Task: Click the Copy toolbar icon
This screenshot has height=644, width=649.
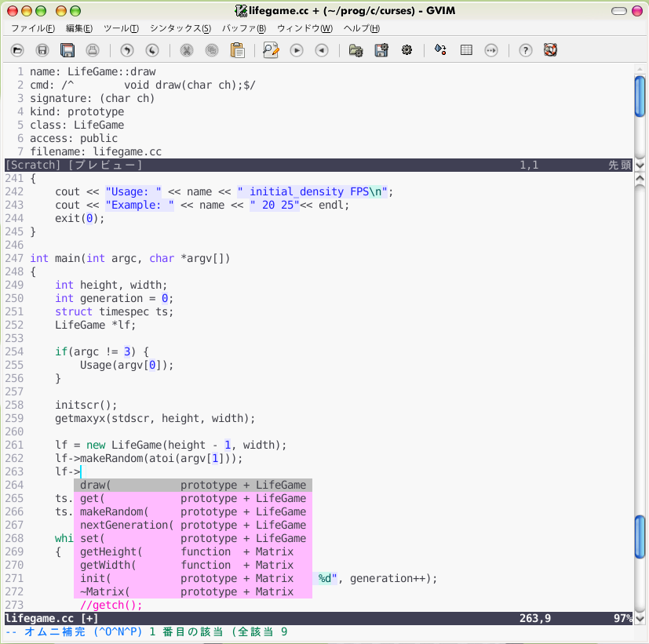Action: [212, 50]
